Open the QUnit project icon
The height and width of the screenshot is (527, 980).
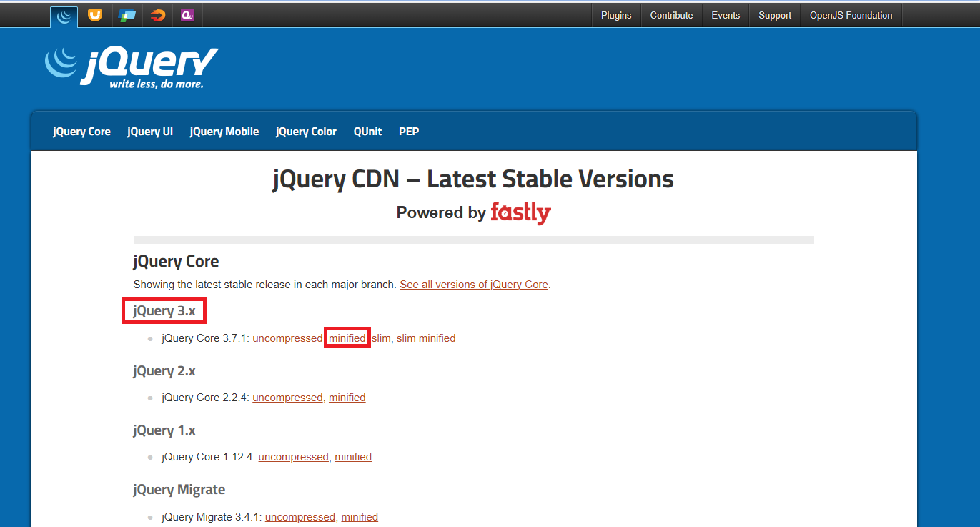tap(187, 15)
